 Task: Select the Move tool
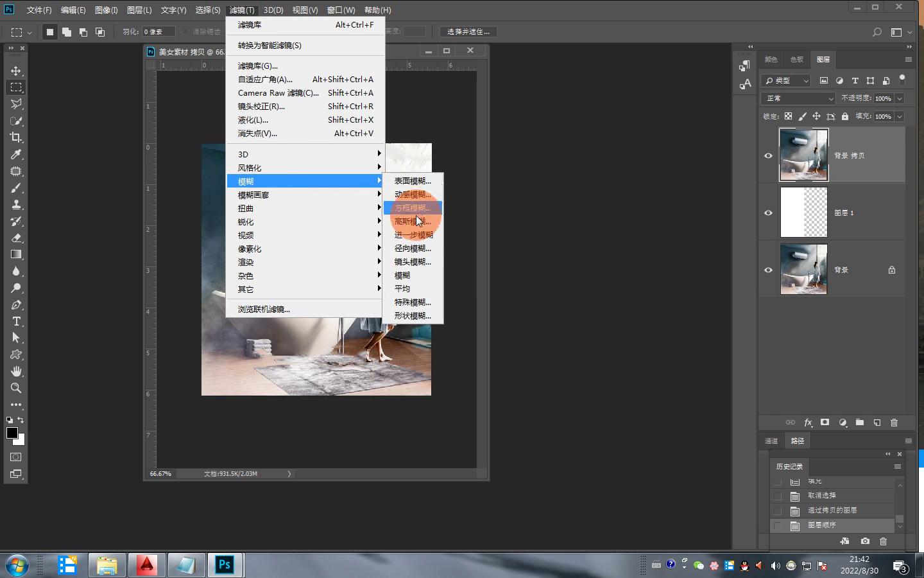point(16,71)
